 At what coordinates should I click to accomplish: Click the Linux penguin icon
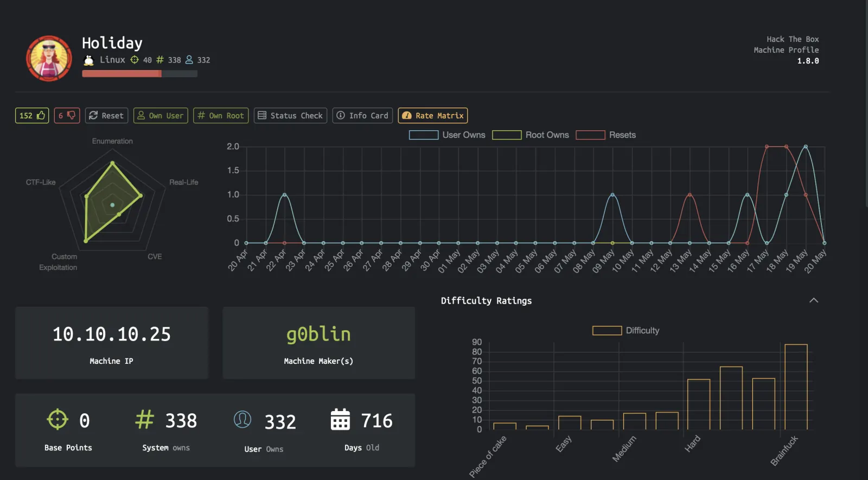(89, 60)
